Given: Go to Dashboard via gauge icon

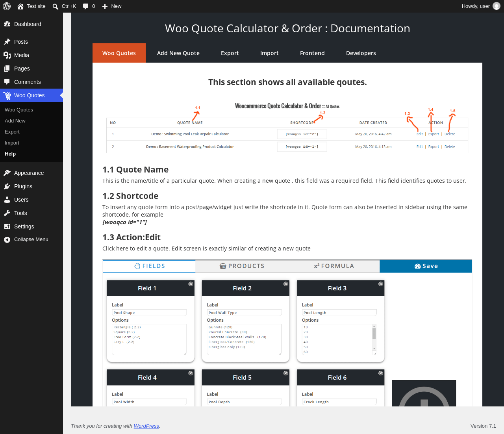Looking at the screenshot, I should [x=7, y=24].
